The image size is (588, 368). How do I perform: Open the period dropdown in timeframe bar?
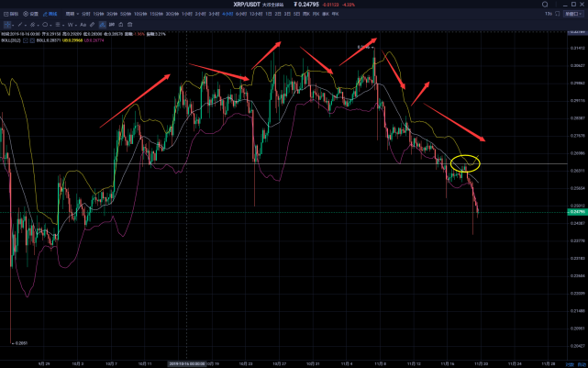pos(72,14)
